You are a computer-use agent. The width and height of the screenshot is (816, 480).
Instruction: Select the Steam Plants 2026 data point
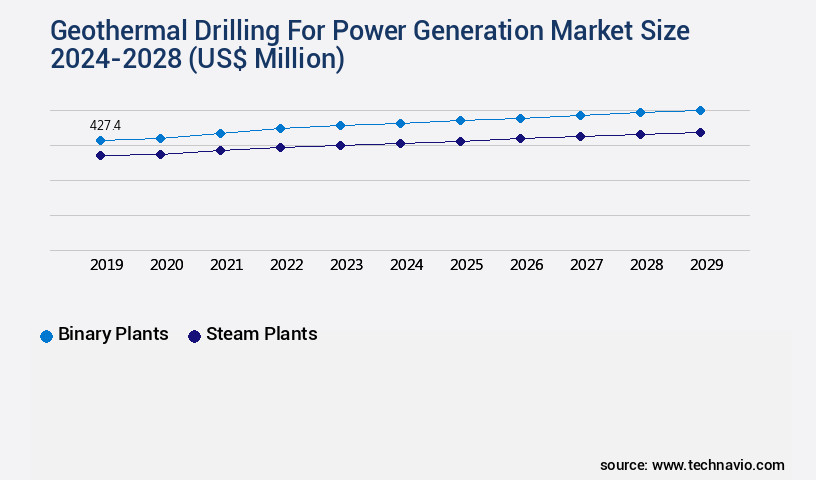tap(520, 138)
